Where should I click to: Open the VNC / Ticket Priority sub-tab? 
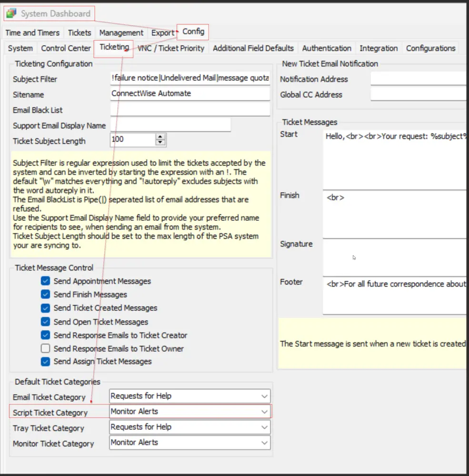(171, 48)
